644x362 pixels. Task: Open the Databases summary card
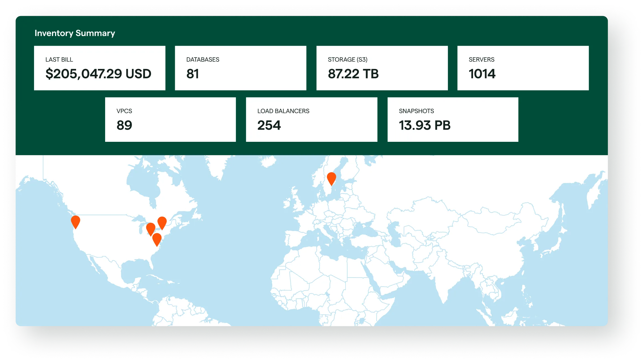(240, 68)
